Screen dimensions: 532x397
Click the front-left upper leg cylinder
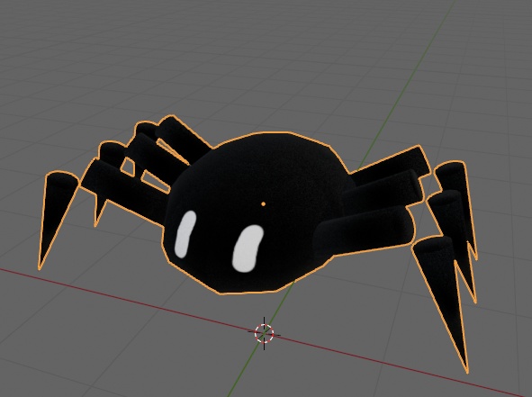[129, 190]
